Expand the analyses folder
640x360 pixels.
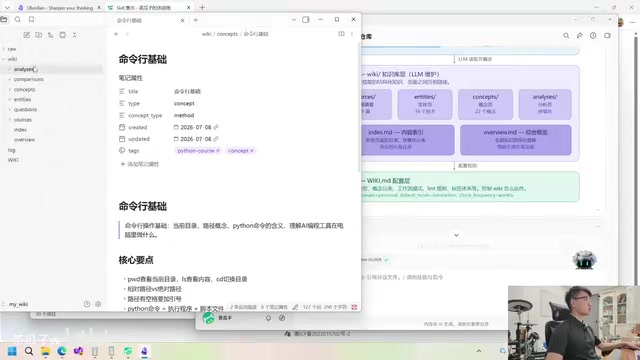24,69
